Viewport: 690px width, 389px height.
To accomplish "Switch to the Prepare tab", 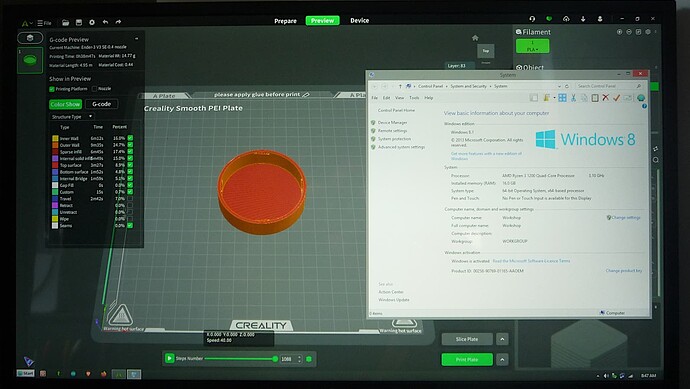I will click(x=285, y=21).
